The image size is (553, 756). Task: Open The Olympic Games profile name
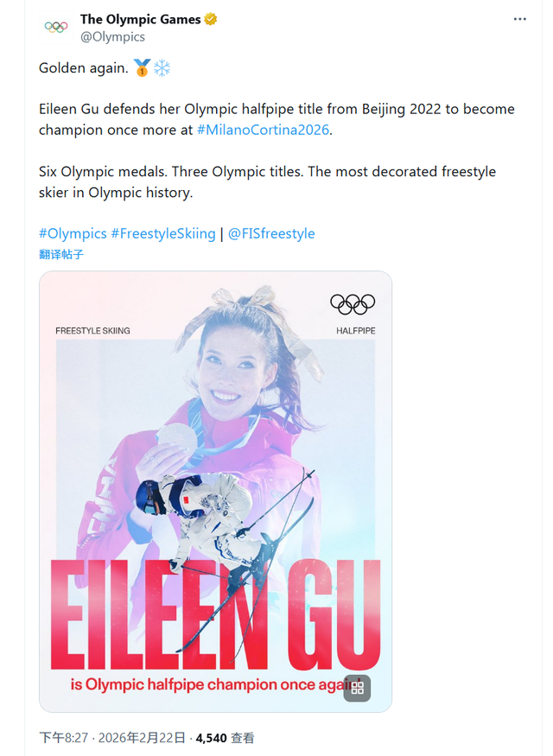pos(140,19)
